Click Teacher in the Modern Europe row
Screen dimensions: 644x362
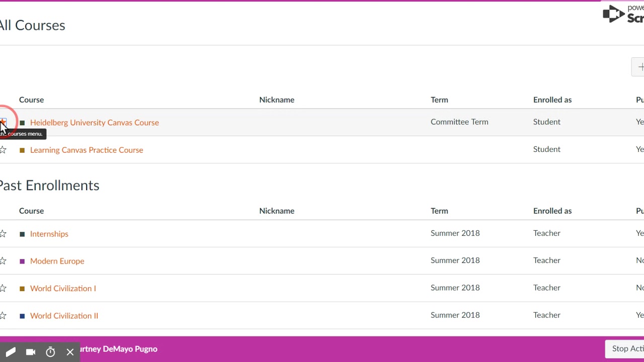[x=547, y=260]
